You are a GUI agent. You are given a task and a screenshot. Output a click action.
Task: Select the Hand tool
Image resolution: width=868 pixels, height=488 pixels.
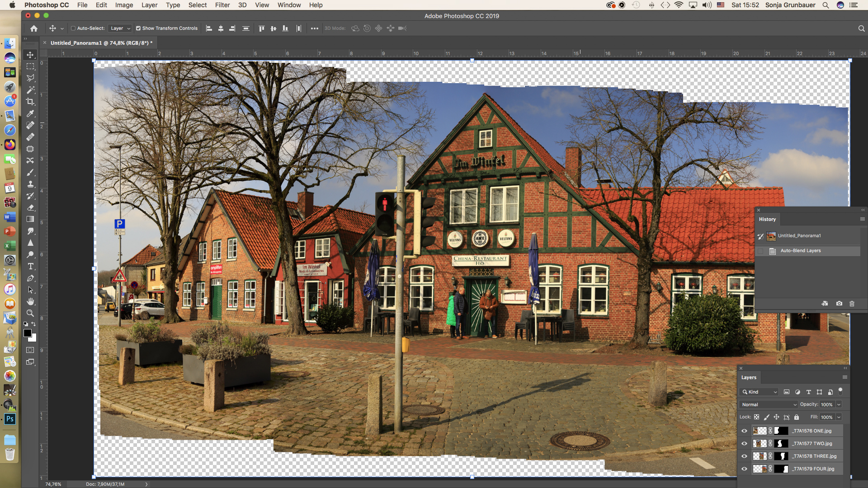[30, 301]
